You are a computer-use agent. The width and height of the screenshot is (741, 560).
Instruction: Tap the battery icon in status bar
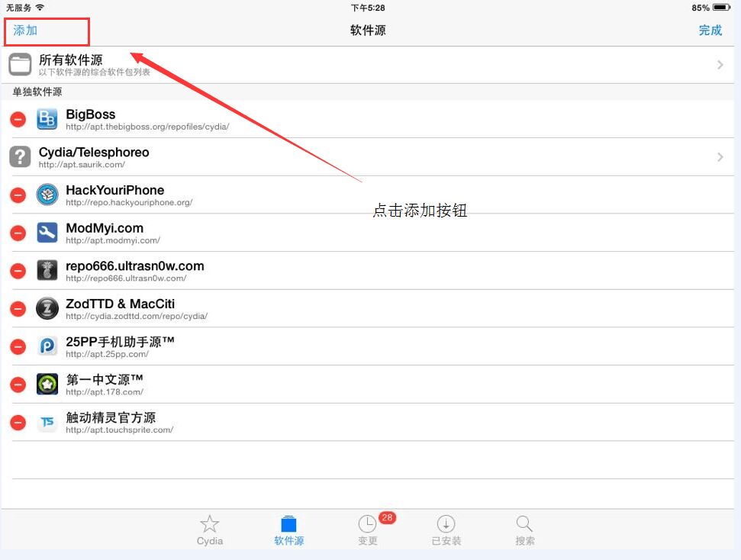[722, 8]
